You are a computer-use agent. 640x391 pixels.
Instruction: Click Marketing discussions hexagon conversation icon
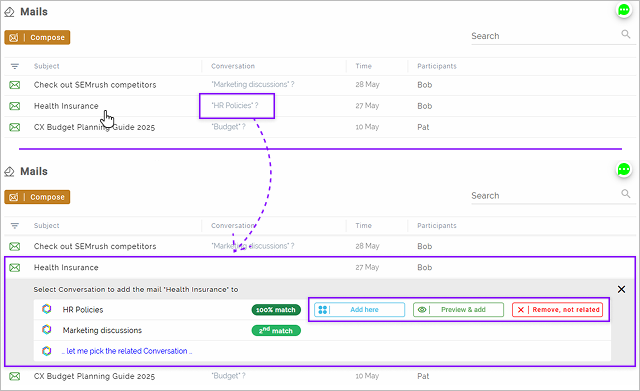[47, 329]
